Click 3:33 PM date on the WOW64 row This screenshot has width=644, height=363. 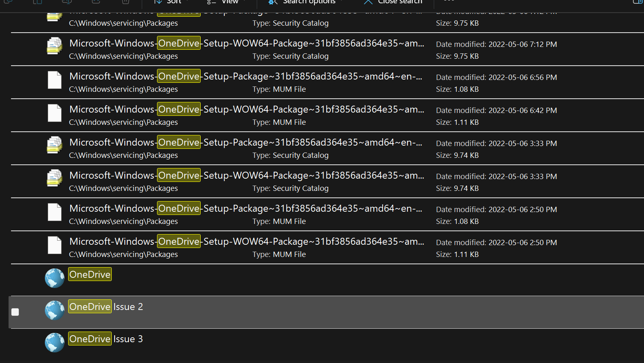(496, 176)
